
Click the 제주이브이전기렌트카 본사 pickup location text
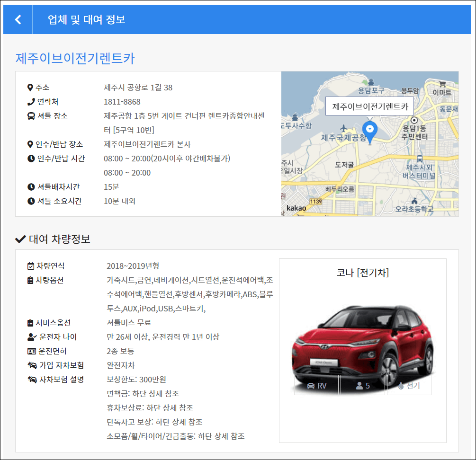point(147,144)
